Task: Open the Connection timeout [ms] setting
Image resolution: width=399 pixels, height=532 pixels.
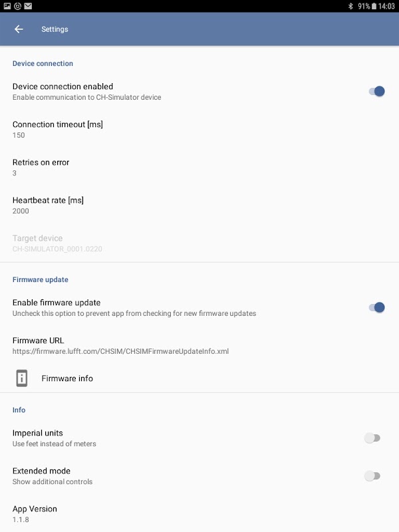Action: click(199, 129)
